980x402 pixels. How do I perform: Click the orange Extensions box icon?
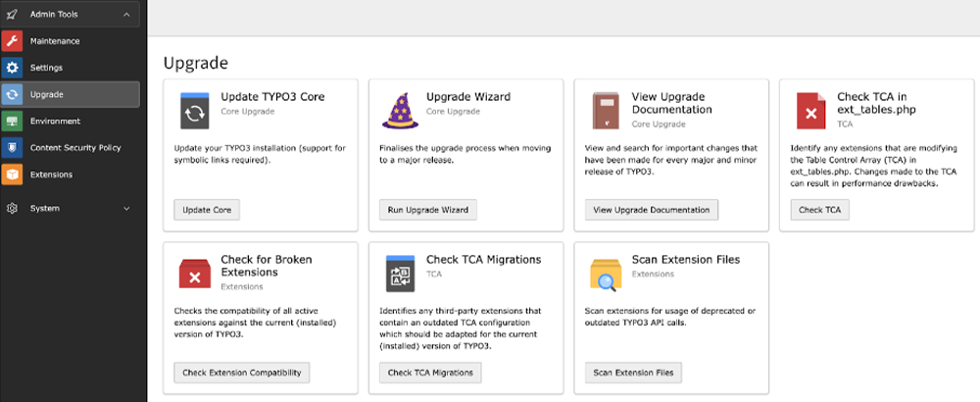coord(12,175)
